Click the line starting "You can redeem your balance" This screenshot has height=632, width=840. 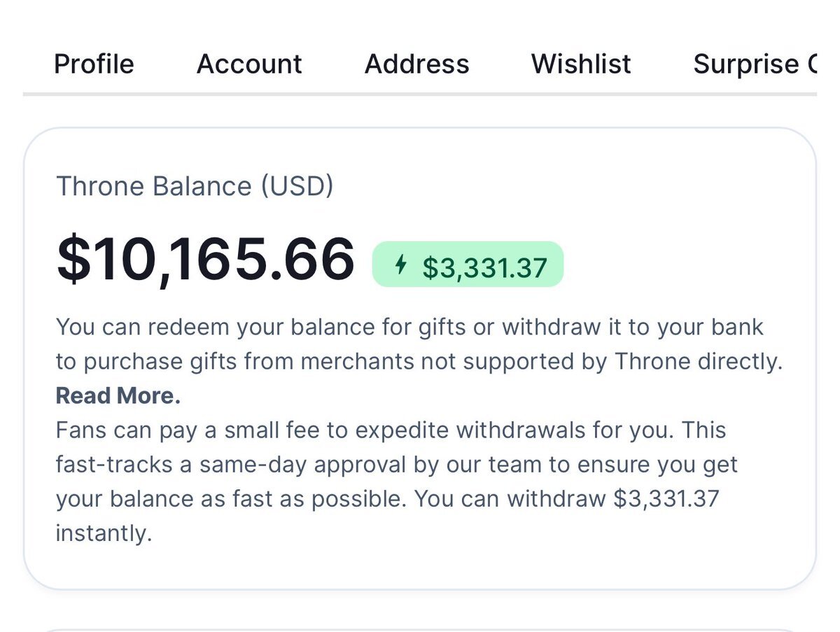(409, 327)
